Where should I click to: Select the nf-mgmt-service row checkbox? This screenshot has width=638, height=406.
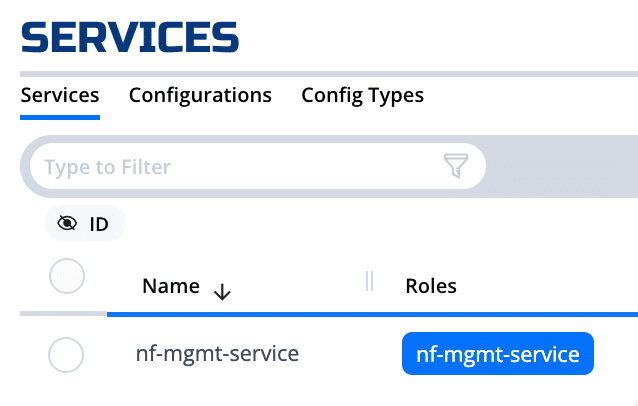point(67,355)
